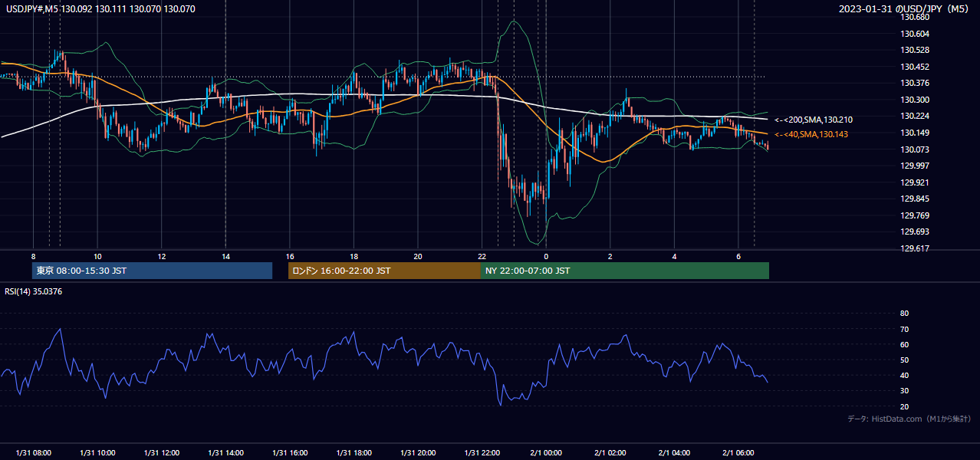Click hour label 12 under price chart
This screenshot has width=980, height=460.
[161, 256]
